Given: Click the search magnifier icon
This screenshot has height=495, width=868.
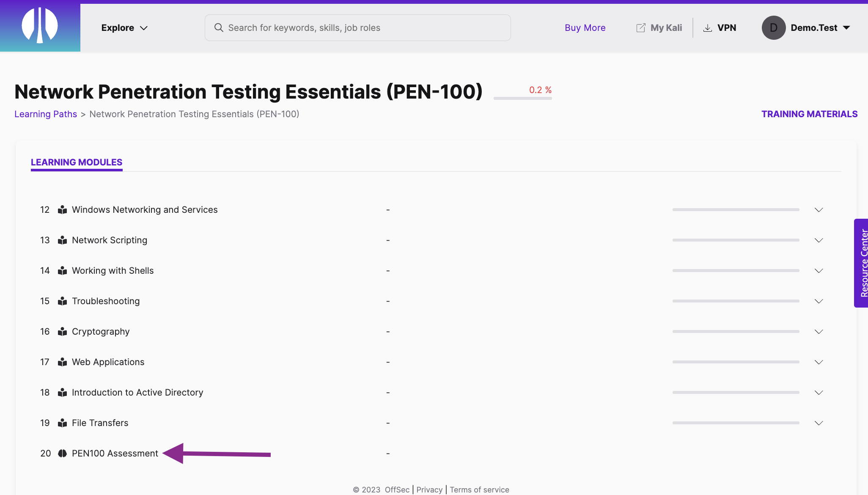Looking at the screenshot, I should coord(219,27).
